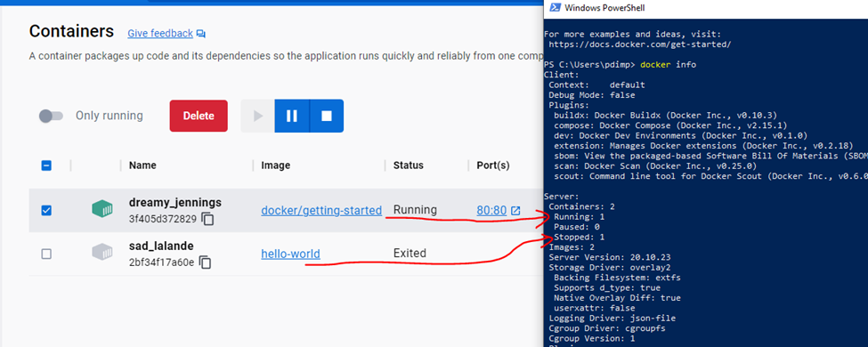Copy the sad_lalande container ID
Screen dimensions: 868x347
206,262
